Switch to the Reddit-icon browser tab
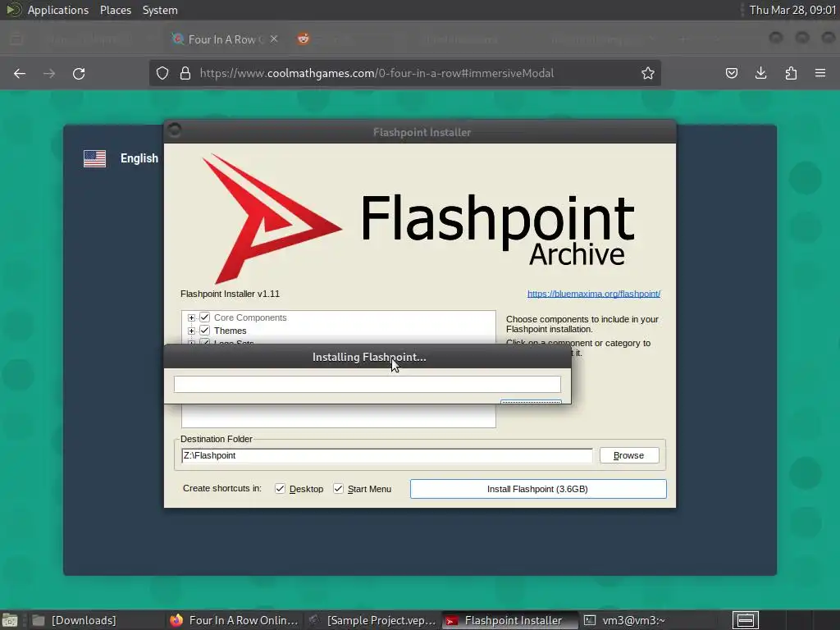 (x=304, y=39)
